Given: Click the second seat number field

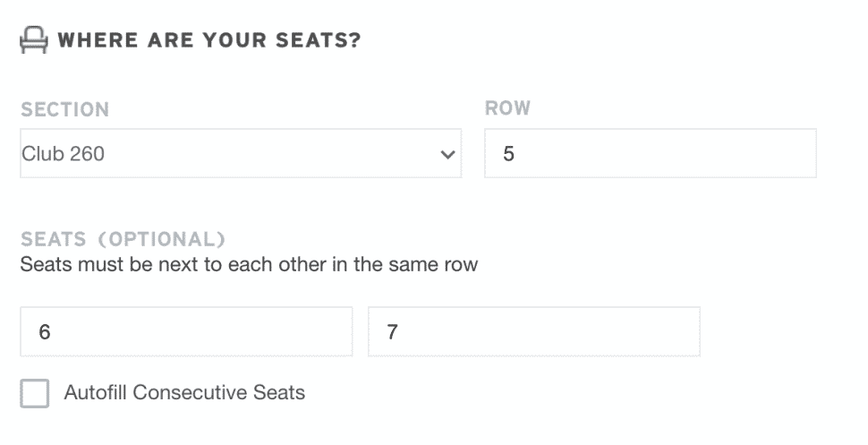Looking at the screenshot, I should [534, 331].
